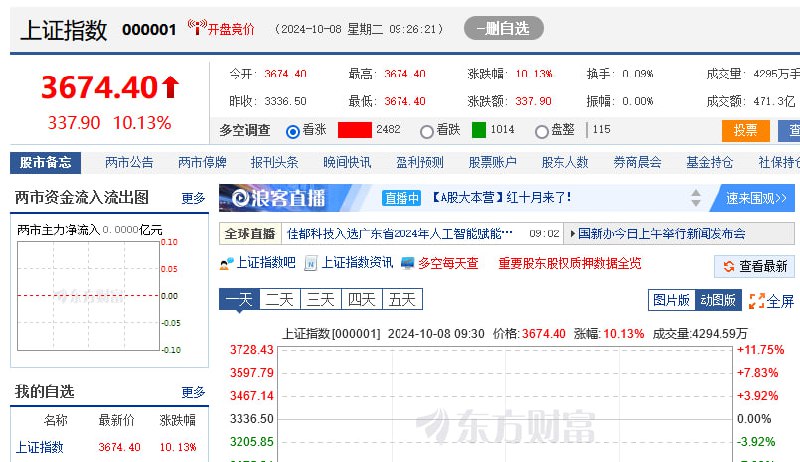Click the live ticker up/down arrows
800x462 pixels.
click(x=695, y=198)
